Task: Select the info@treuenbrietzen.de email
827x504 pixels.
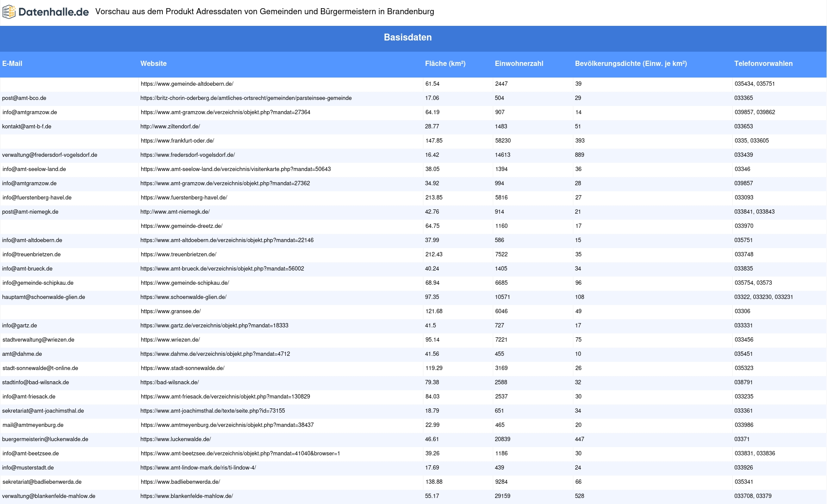Action: coord(31,255)
